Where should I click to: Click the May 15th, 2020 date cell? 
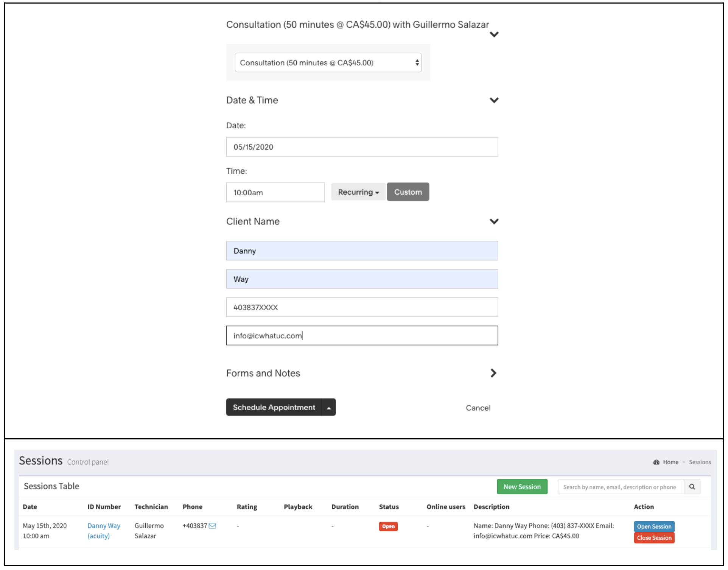click(x=45, y=531)
